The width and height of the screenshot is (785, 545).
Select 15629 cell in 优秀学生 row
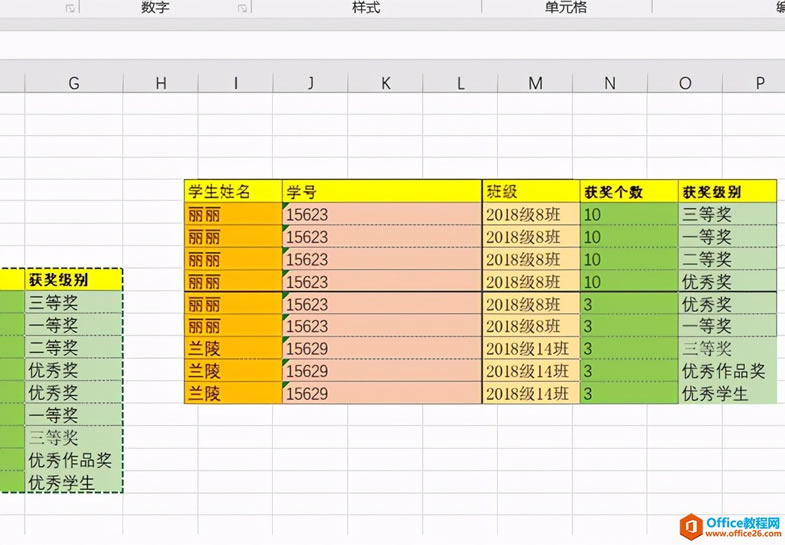(x=382, y=393)
